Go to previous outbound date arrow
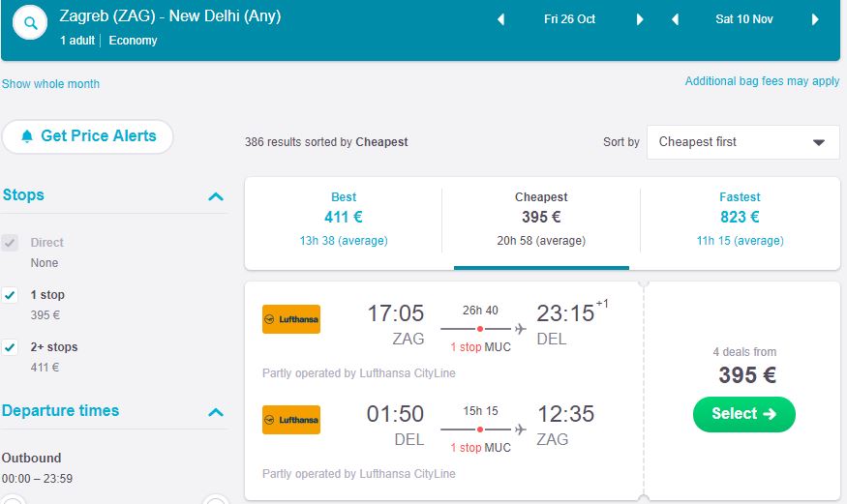 point(500,19)
